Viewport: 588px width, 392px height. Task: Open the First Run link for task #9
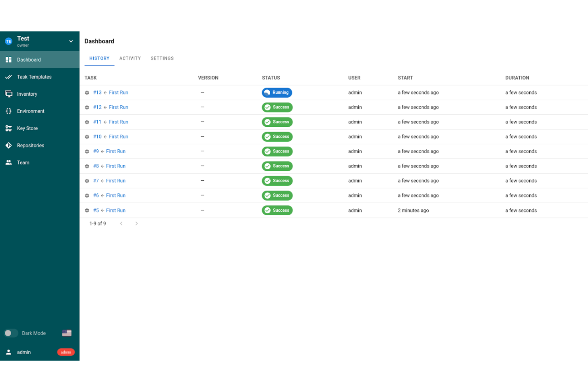(116, 151)
